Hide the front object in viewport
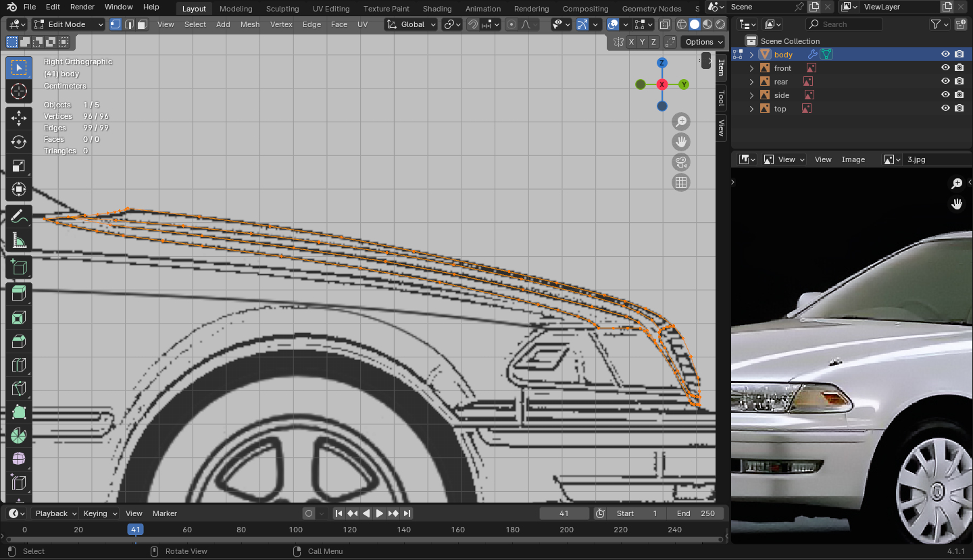This screenshot has height=560, width=973. click(945, 68)
